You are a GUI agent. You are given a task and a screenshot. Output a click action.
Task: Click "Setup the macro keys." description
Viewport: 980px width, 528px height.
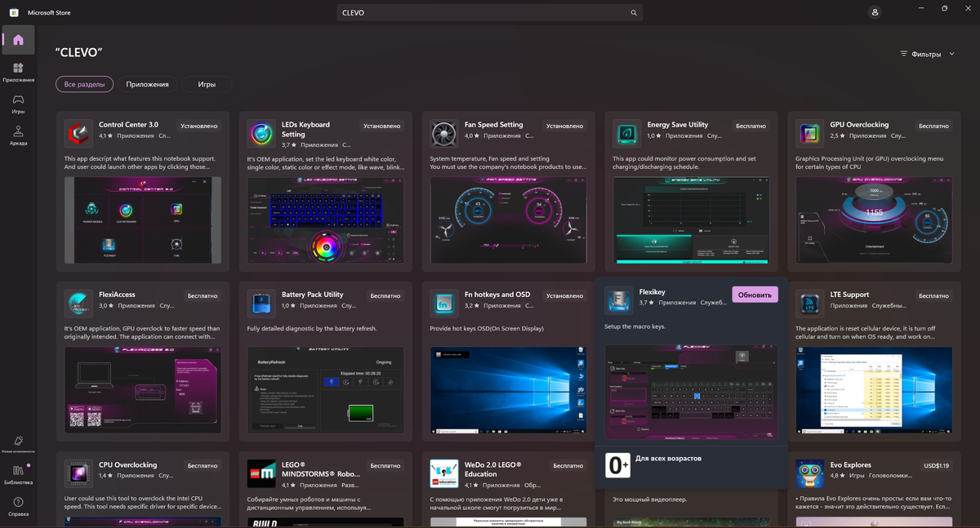[x=635, y=326]
